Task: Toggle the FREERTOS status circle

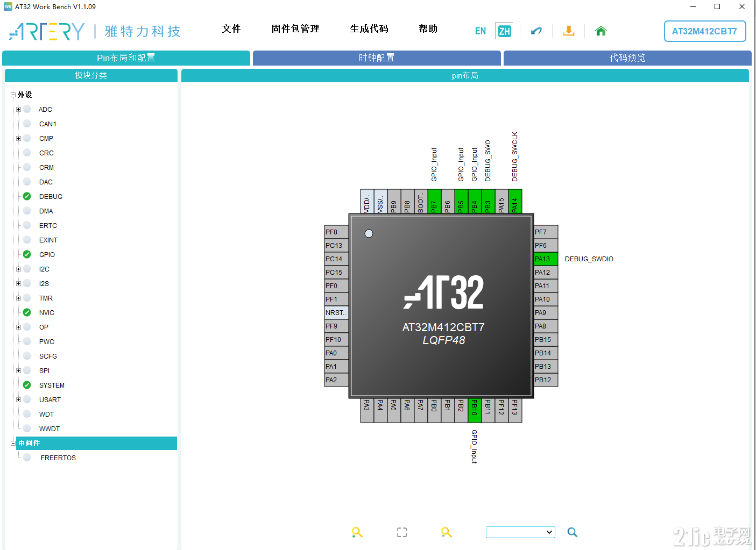Action: 27,458
